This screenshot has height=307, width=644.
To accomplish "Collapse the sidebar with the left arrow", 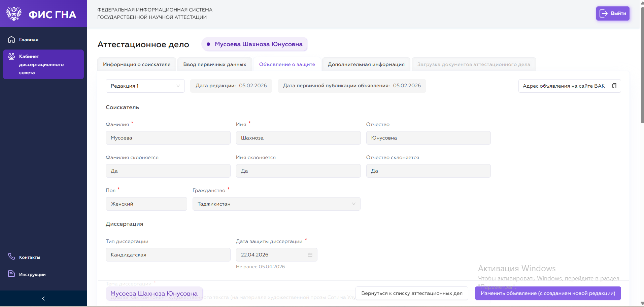I will pyautogui.click(x=43, y=299).
